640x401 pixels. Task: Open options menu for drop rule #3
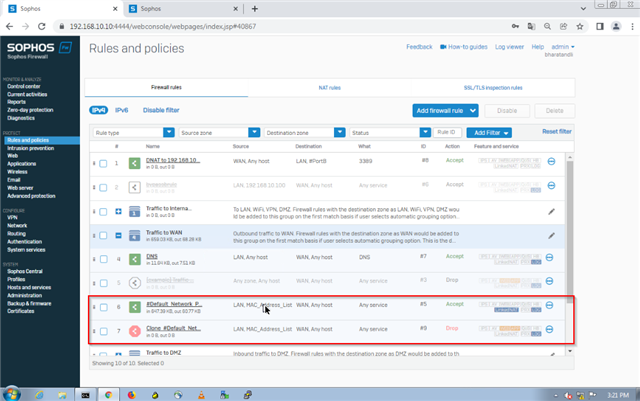point(549,281)
